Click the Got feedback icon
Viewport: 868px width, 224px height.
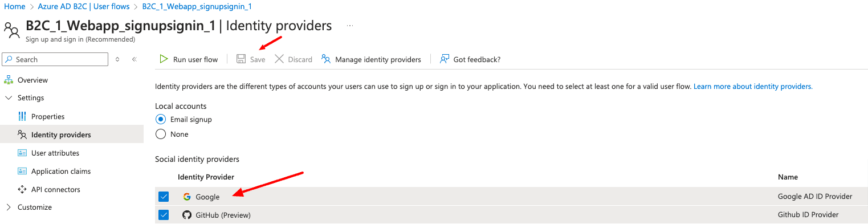click(445, 59)
